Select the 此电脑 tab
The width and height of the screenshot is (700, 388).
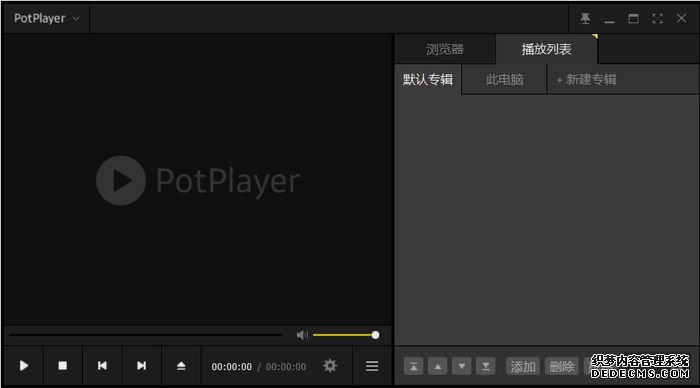pos(504,79)
